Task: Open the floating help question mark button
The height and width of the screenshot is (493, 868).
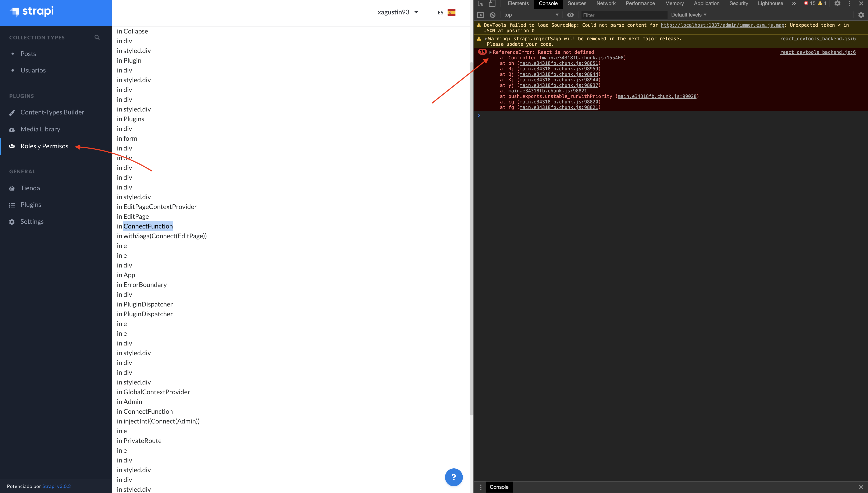Action: (x=454, y=477)
